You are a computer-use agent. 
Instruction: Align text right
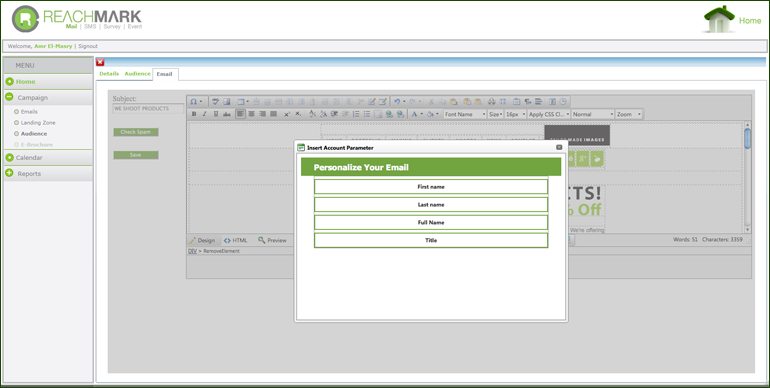click(262, 114)
